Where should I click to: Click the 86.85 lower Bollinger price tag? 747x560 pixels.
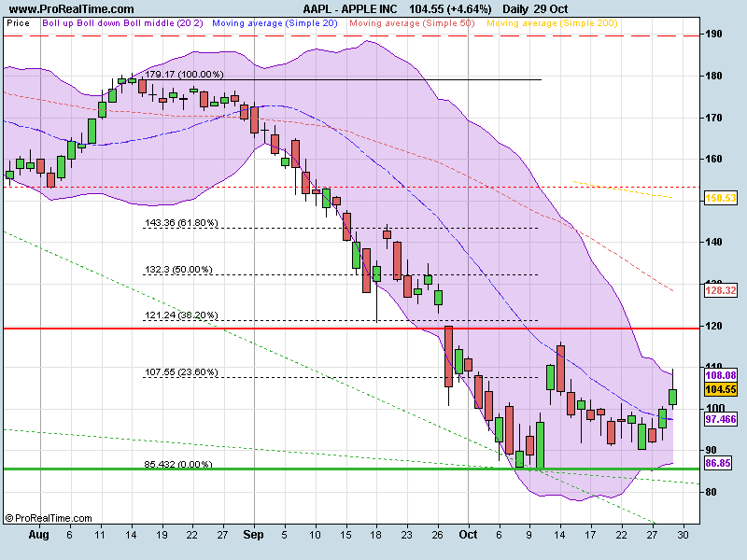(718, 463)
